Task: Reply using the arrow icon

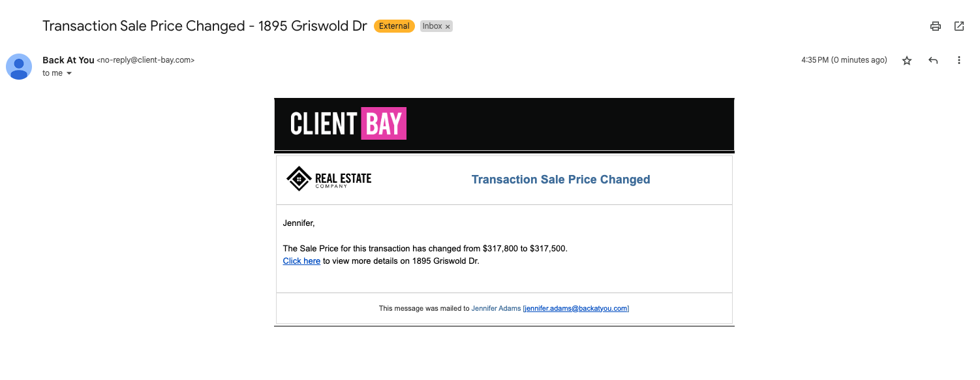Action: (933, 60)
